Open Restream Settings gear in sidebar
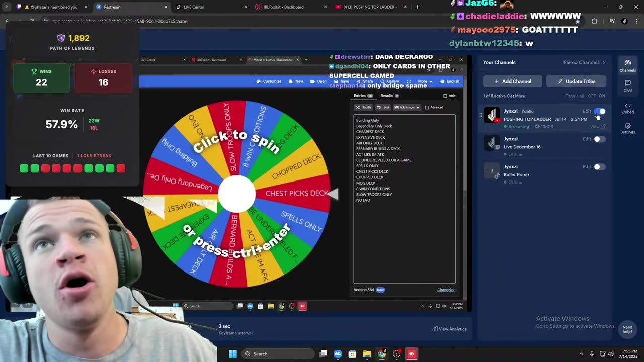Viewport: 644px width, 362px height. [627, 128]
